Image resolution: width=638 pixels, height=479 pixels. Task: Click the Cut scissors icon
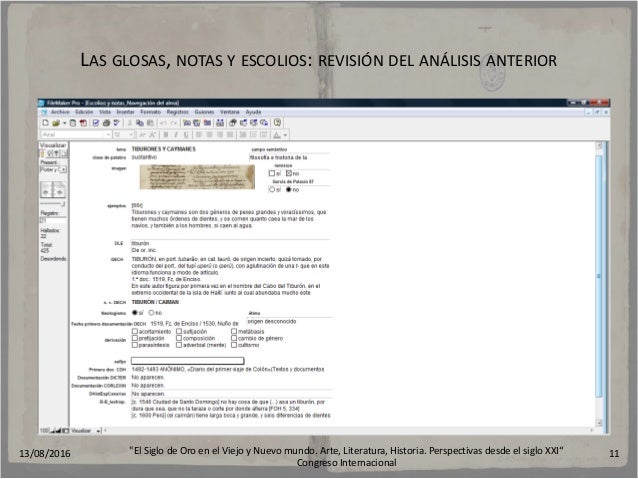(x=130, y=123)
